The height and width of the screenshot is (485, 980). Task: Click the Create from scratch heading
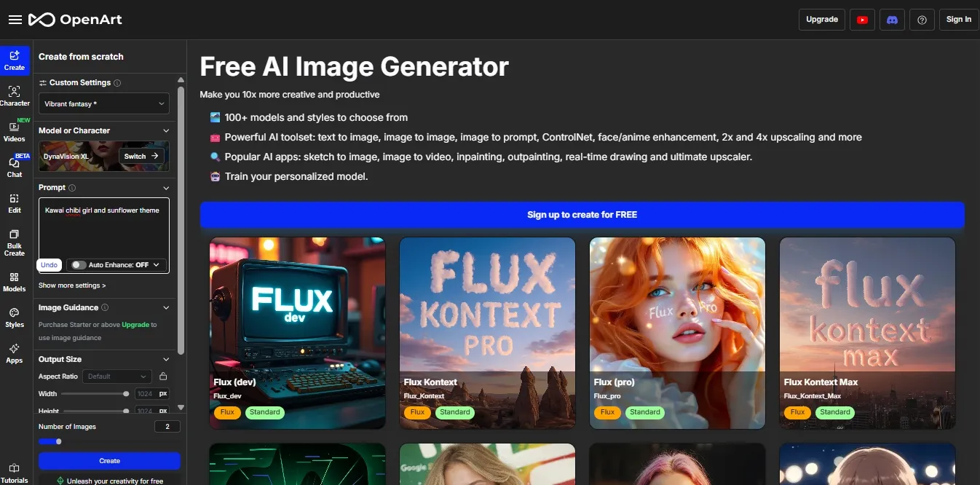pos(81,57)
